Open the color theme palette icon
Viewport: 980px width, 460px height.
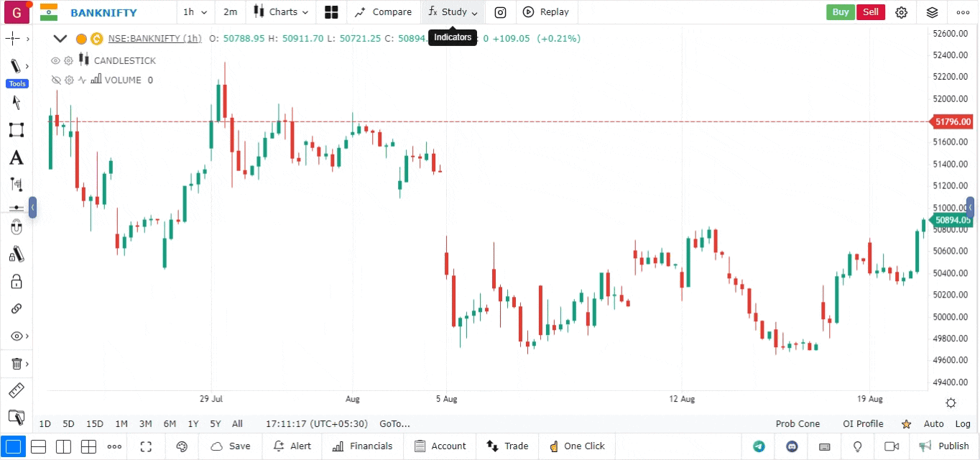182,446
